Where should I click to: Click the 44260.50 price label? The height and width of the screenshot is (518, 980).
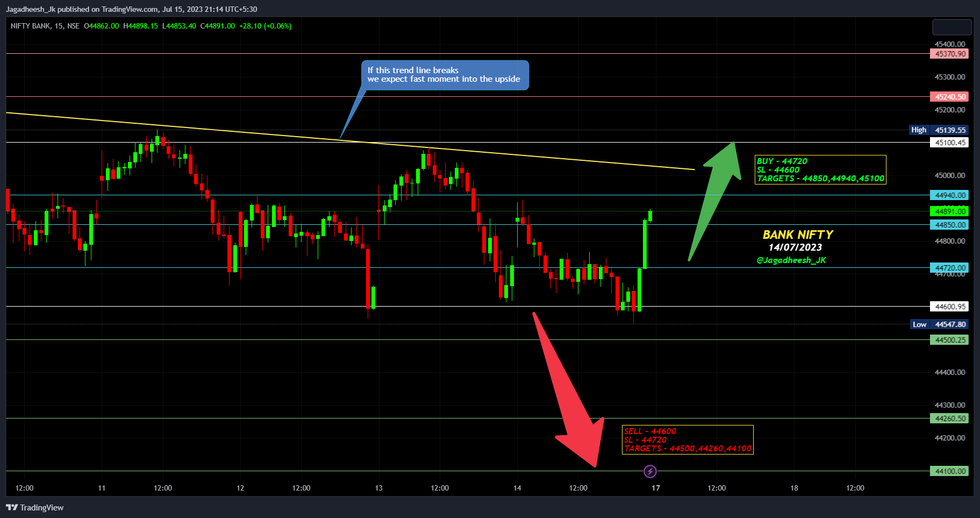[949, 418]
